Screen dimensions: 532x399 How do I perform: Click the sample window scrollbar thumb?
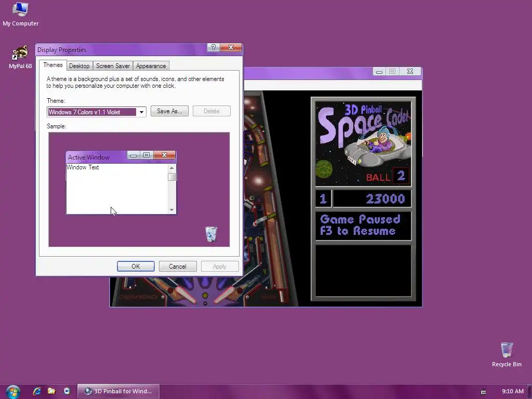[171, 177]
